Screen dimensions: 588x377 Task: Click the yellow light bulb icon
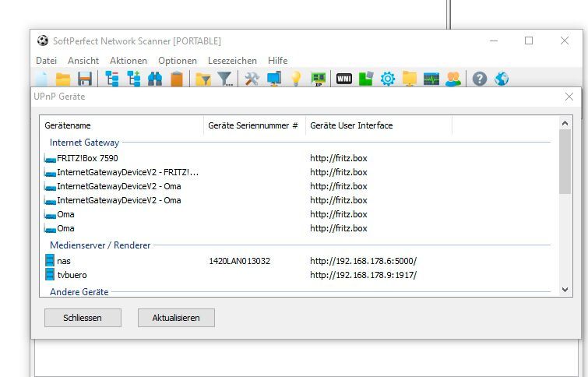point(296,79)
